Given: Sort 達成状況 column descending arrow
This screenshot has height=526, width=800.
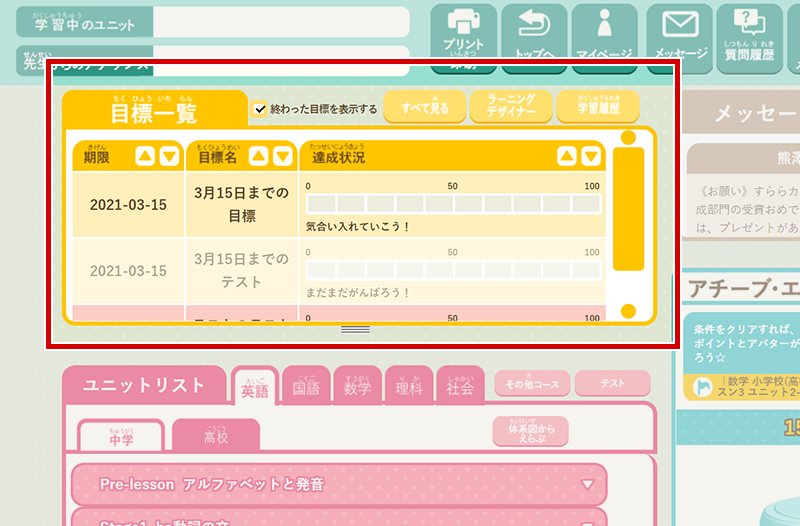Looking at the screenshot, I should (591, 156).
